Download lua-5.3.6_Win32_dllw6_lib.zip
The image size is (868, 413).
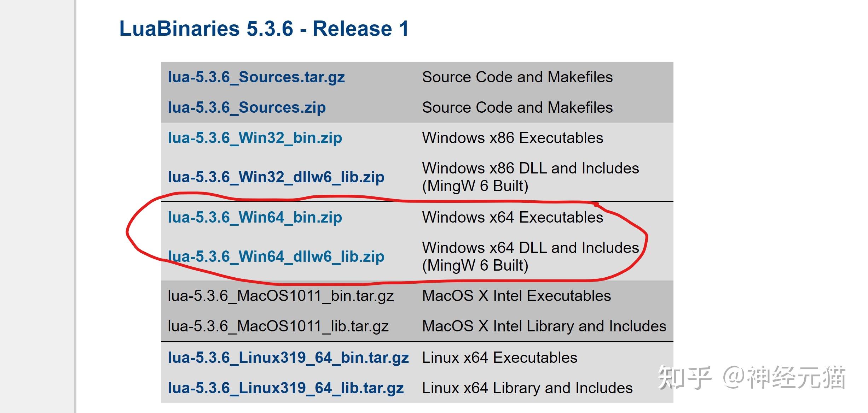[276, 177]
